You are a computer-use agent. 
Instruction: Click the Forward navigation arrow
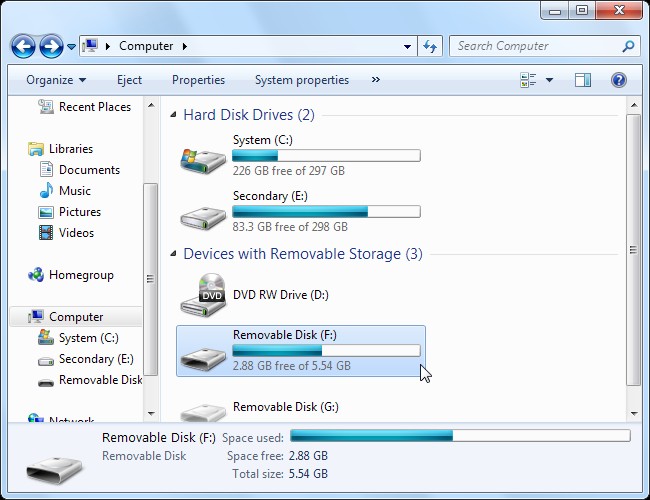pos(51,46)
